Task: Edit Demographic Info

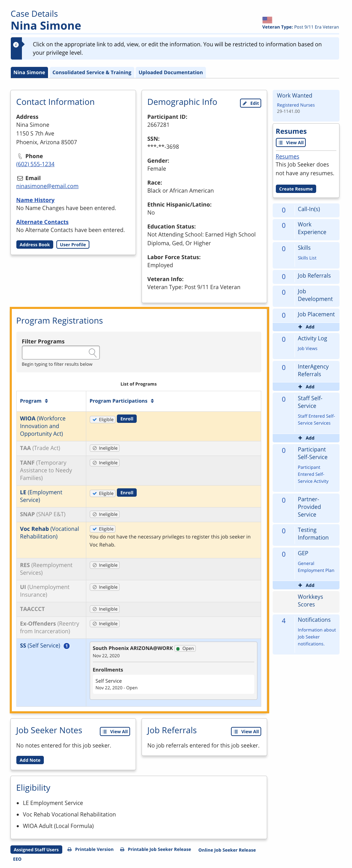Action: tap(250, 103)
